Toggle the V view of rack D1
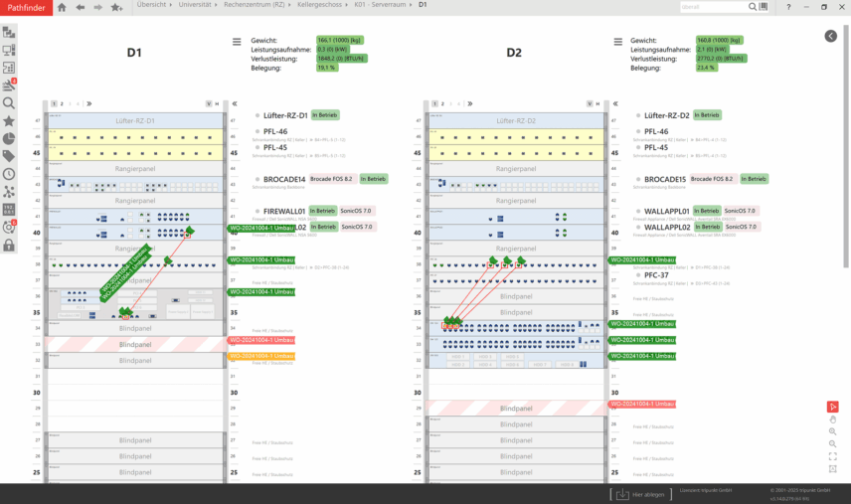The image size is (851, 504). click(209, 103)
